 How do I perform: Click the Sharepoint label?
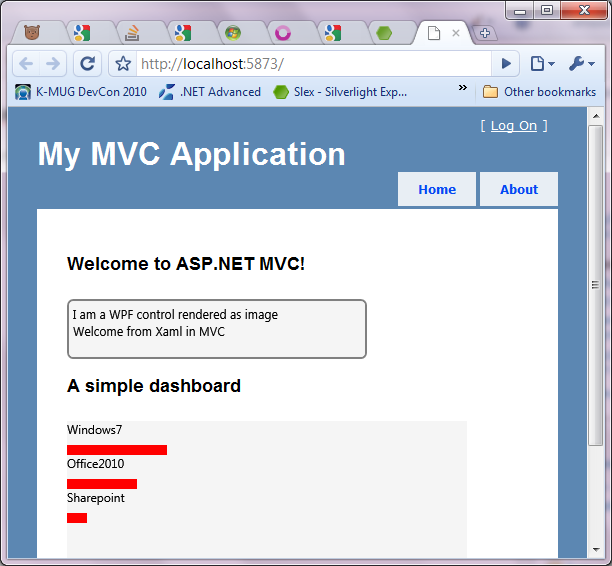(x=96, y=498)
